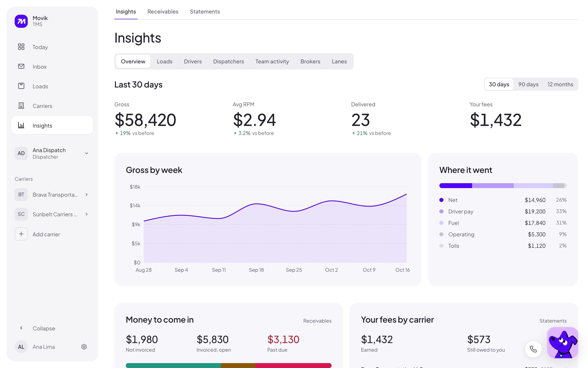The width and height of the screenshot is (588, 368).
Task: Switch range to 12 months
Action: pos(560,84)
